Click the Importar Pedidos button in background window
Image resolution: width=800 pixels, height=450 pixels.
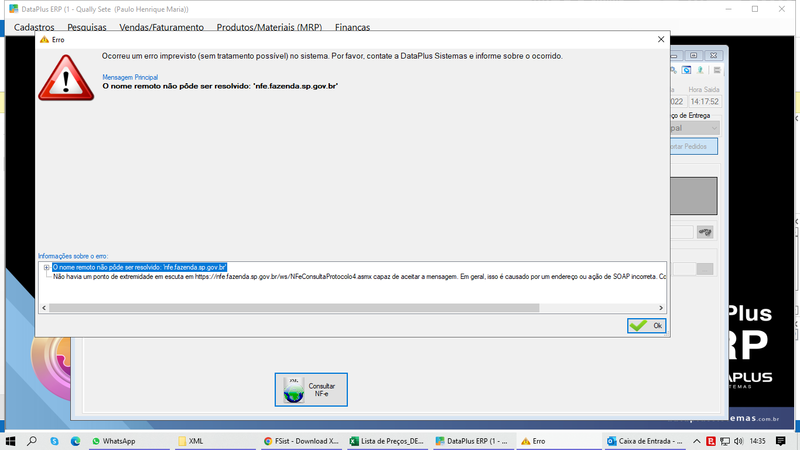694,146
